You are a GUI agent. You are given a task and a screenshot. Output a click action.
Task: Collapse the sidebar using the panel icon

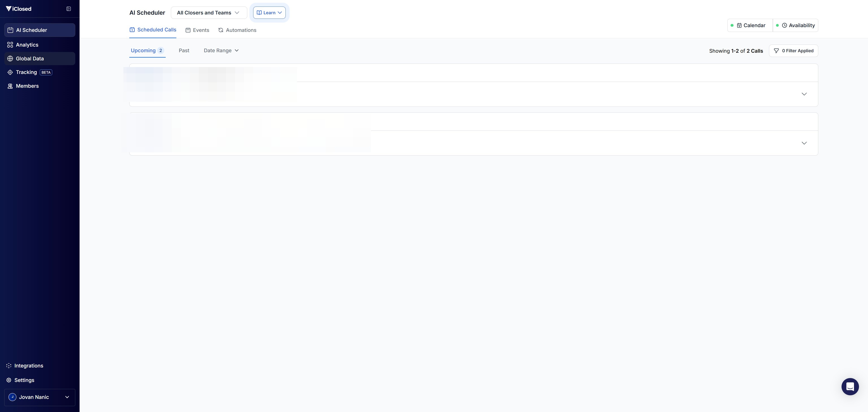pyautogui.click(x=69, y=9)
